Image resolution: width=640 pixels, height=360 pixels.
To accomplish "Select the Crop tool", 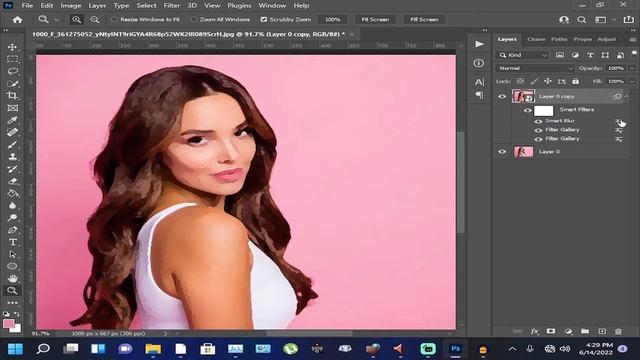I will tap(12, 96).
